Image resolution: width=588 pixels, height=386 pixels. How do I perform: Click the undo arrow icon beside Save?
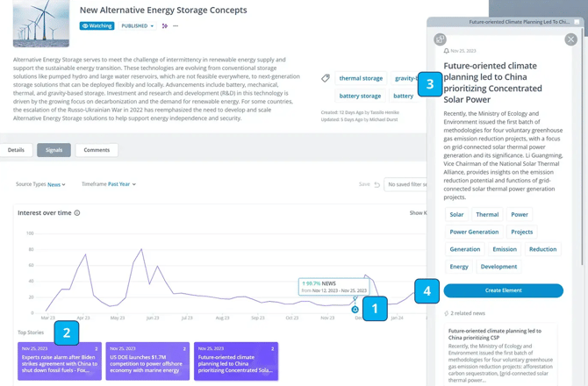[377, 184]
